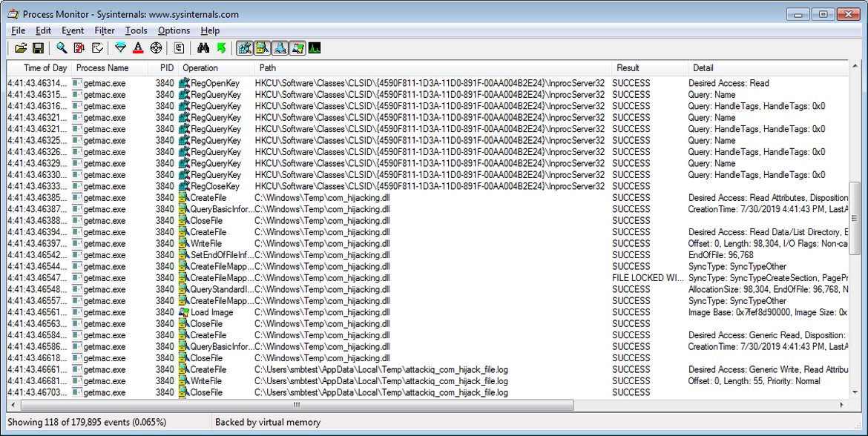Open the Filter menu

105,30
